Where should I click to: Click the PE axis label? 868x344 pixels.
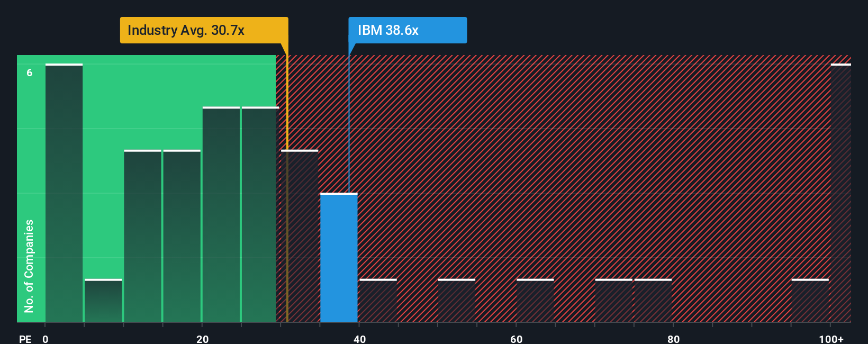(x=25, y=339)
